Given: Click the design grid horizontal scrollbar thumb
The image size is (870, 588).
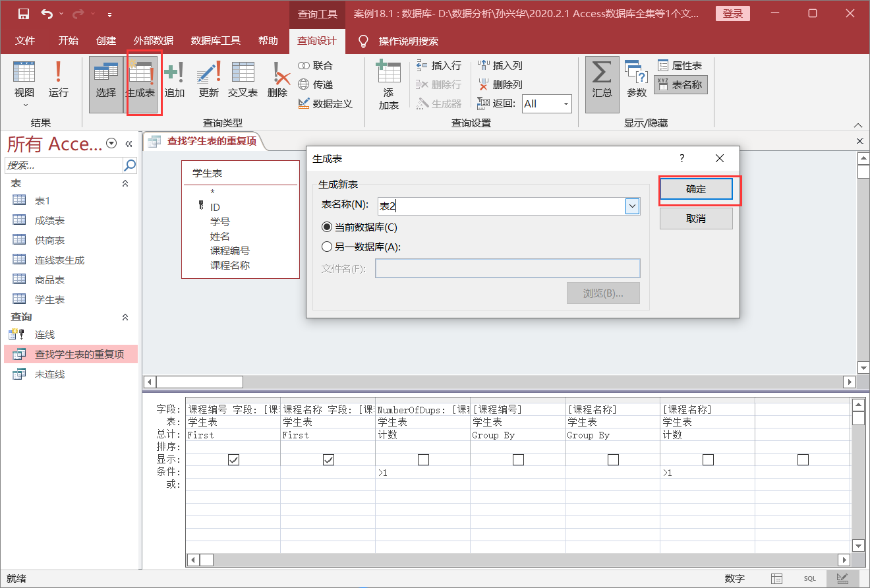Looking at the screenshot, I should point(207,560).
